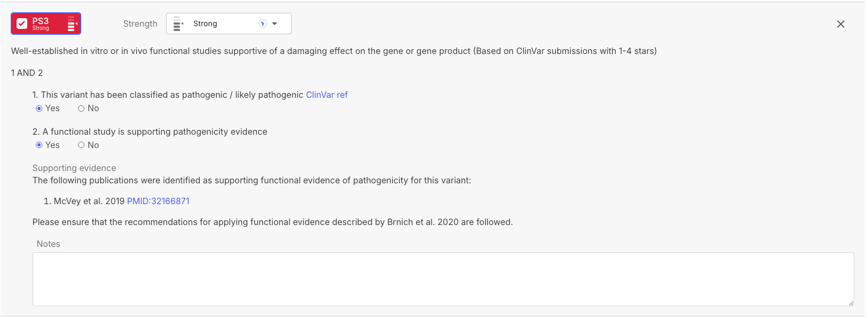Click the strength bars icon on PS3 badge
This screenshot has width=868, height=318.
coord(72,24)
